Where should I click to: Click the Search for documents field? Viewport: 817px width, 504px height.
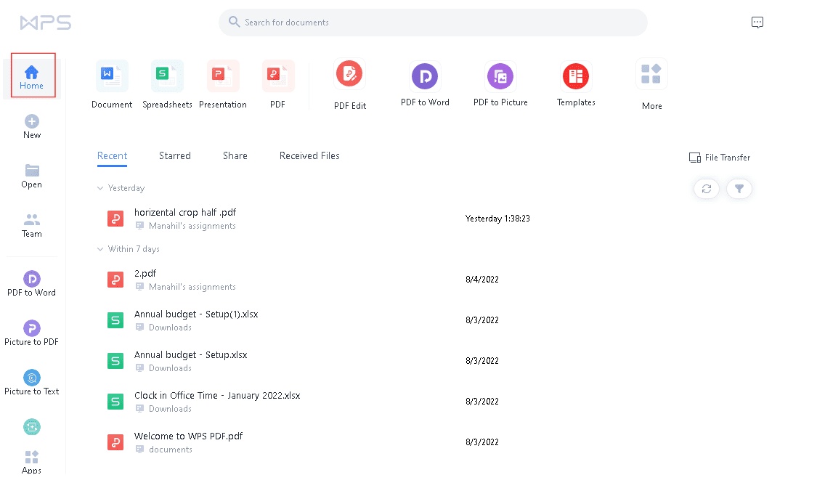[x=433, y=23]
